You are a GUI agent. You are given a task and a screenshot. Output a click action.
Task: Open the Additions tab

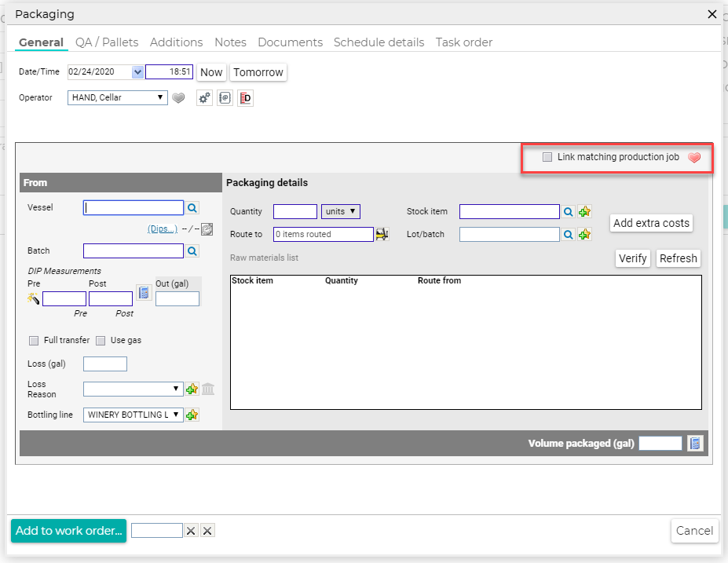click(x=177, y=42)
